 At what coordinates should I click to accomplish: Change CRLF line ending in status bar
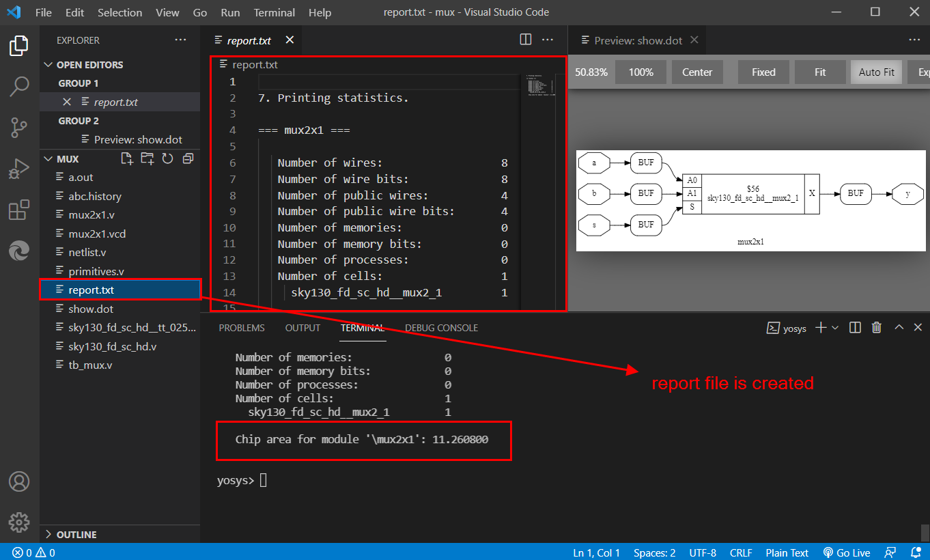pos(740,552)
